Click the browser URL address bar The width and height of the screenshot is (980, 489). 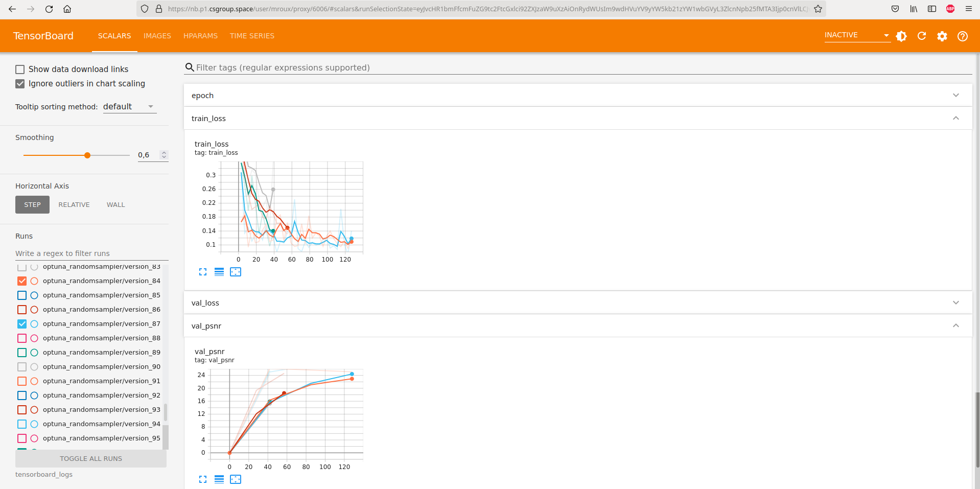click(x=488, y=9)
